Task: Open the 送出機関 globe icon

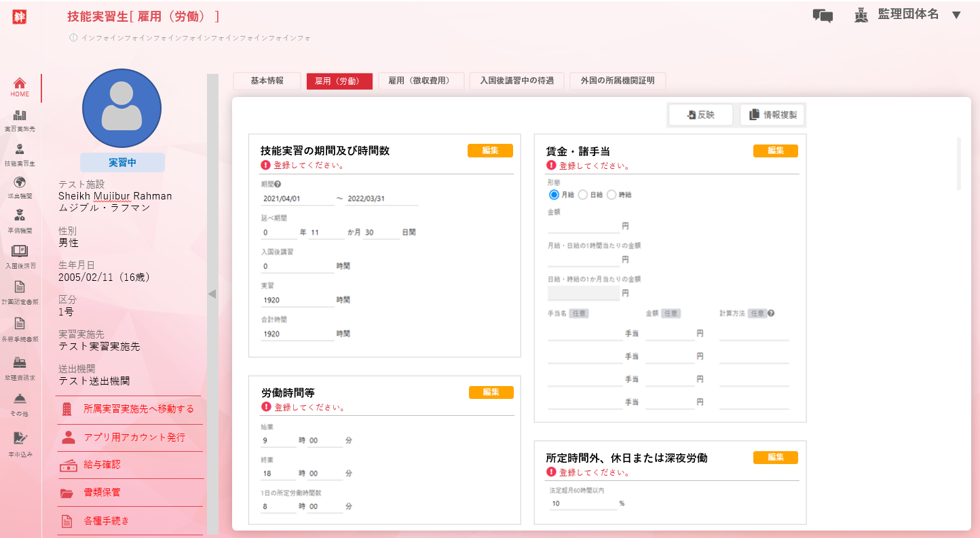Action: (20, 182)
